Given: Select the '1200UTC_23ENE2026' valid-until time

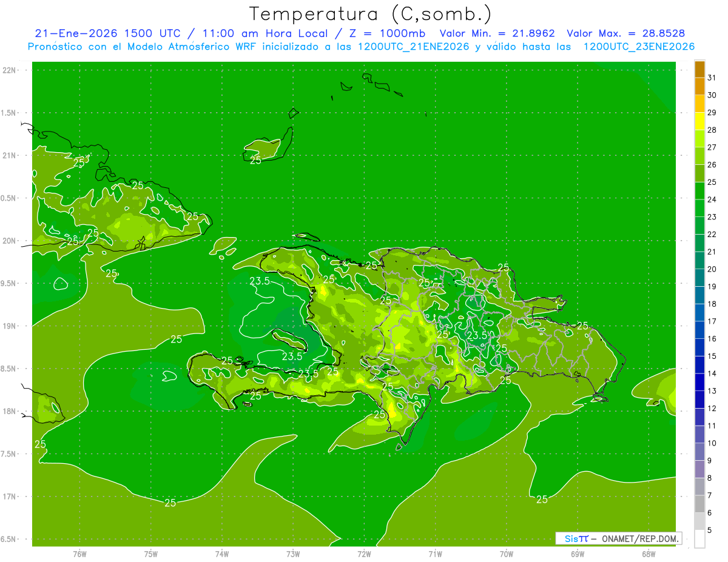Looking at the screenshot, I should (x=639, y=47).
